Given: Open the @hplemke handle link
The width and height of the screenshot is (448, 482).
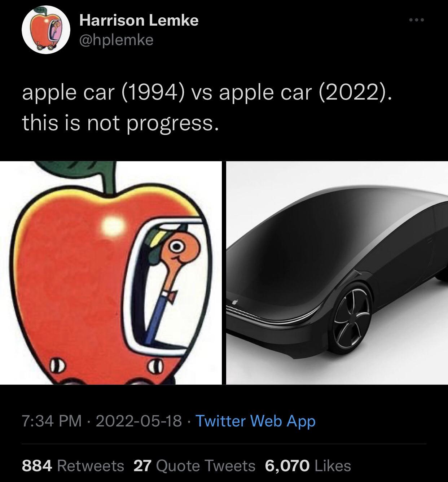Looking at the screenshot, I should click(x=116, y=40).
